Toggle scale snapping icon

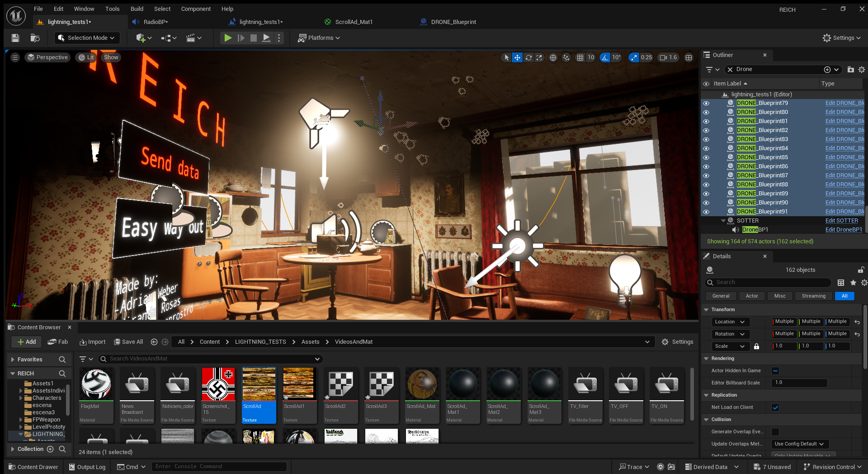(634, 57)
